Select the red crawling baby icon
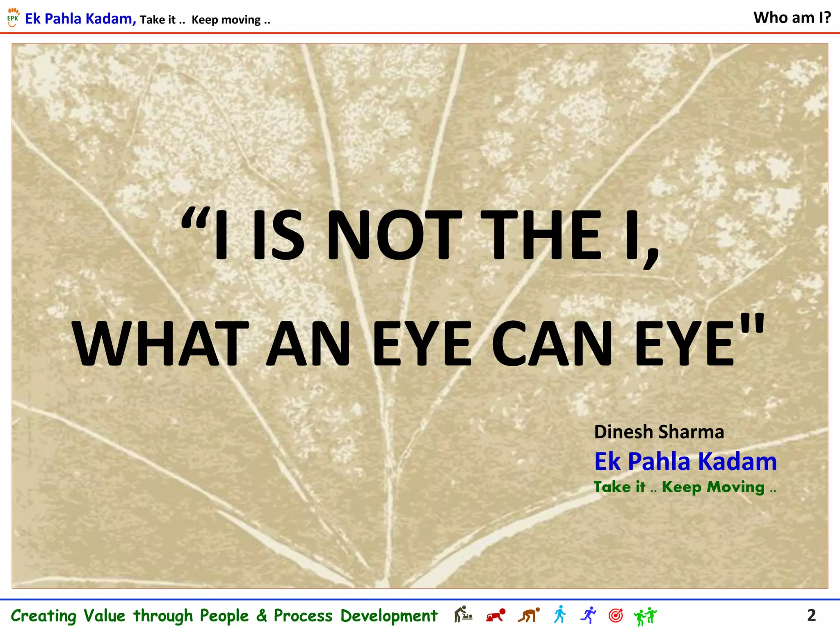 tap(496, 615)
